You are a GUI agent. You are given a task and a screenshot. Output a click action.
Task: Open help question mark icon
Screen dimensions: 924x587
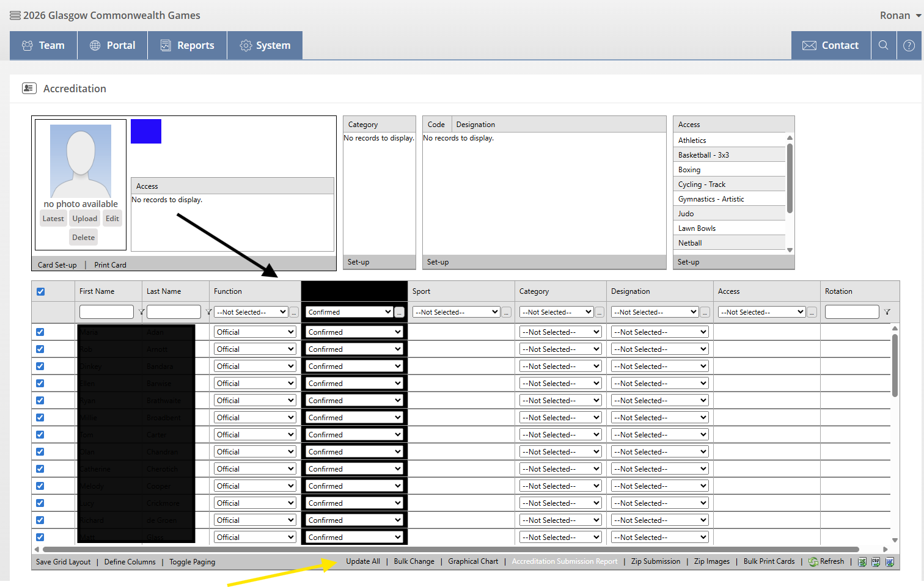tap(909, 45)
